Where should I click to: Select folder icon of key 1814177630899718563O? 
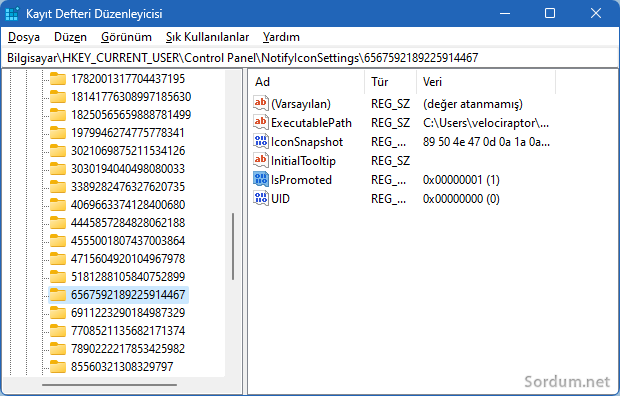[x=58, y=97]
